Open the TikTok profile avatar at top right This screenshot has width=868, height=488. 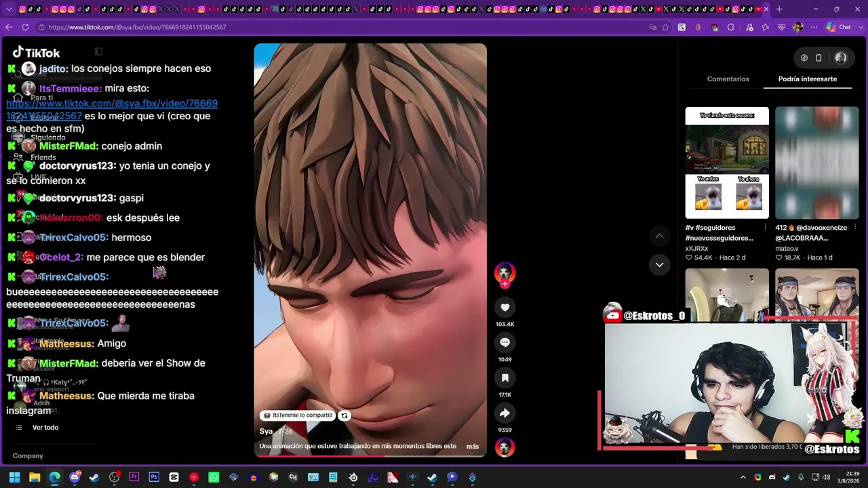(x=841, y=58)
